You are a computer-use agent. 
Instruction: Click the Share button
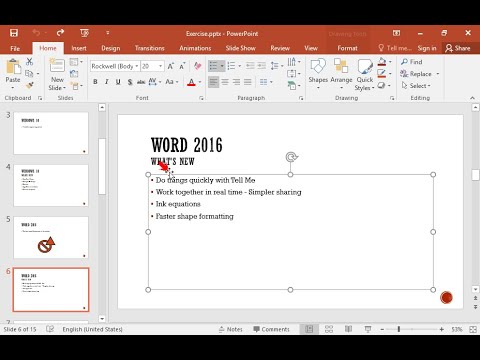(459, 48)
